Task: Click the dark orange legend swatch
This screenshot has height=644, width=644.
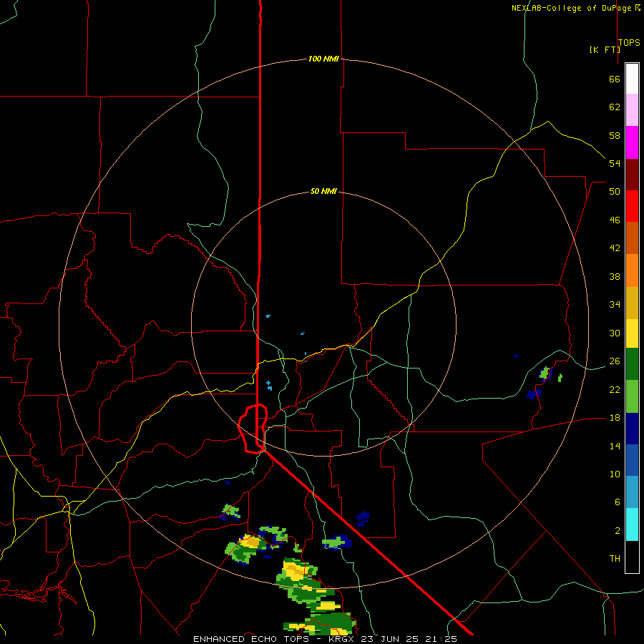Action: pos(632,238)
